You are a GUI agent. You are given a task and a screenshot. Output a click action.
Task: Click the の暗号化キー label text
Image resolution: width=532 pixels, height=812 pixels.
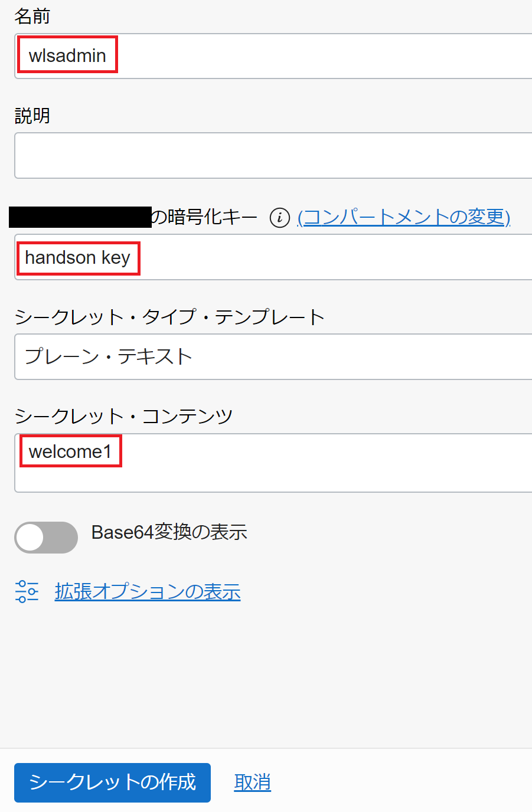point(204,217)
